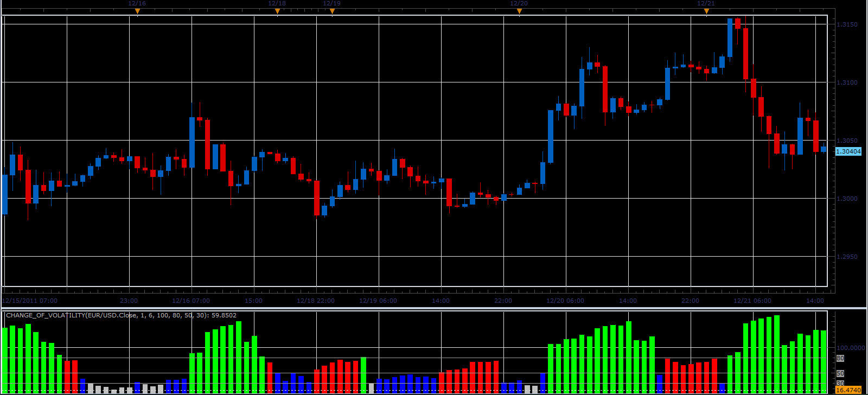Click the 12/16 07:00 time label
Image resolution: width=868 pixels, height=395 pixels.
click(x=191, y=301)
